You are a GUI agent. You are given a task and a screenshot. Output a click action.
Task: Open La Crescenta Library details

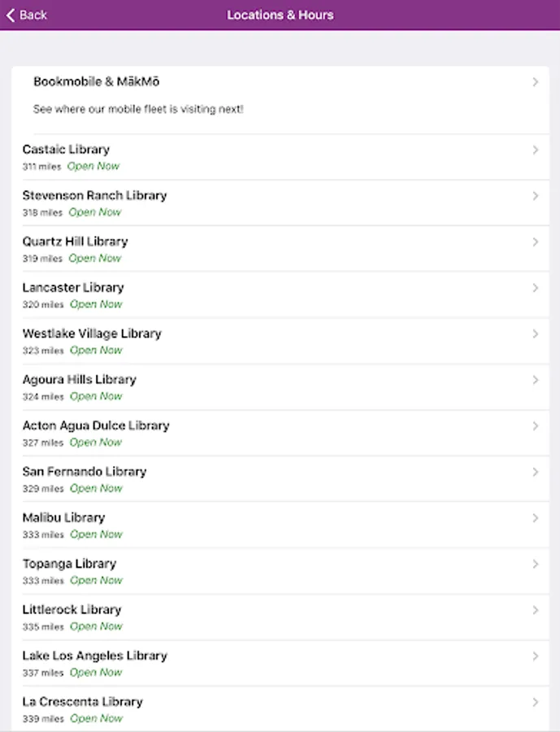(x=82, y=702)
